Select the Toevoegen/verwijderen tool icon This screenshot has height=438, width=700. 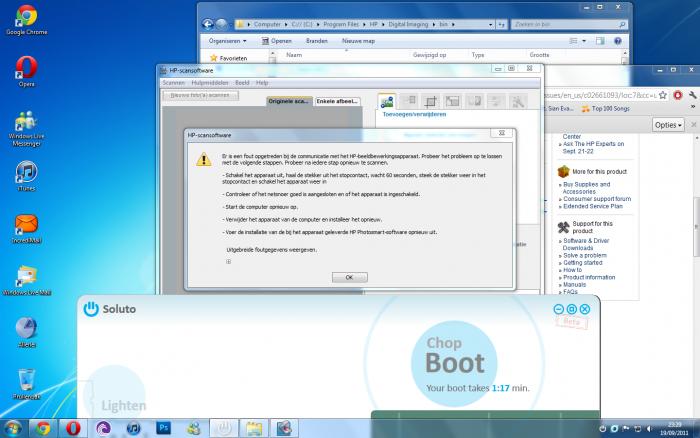click(387, 102)
